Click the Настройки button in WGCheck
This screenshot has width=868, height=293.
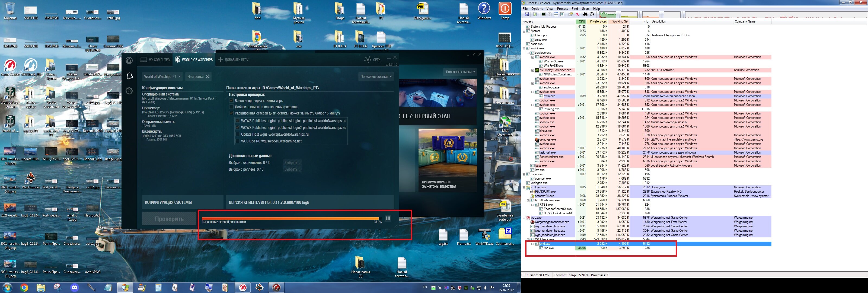[x=199, y=77]
